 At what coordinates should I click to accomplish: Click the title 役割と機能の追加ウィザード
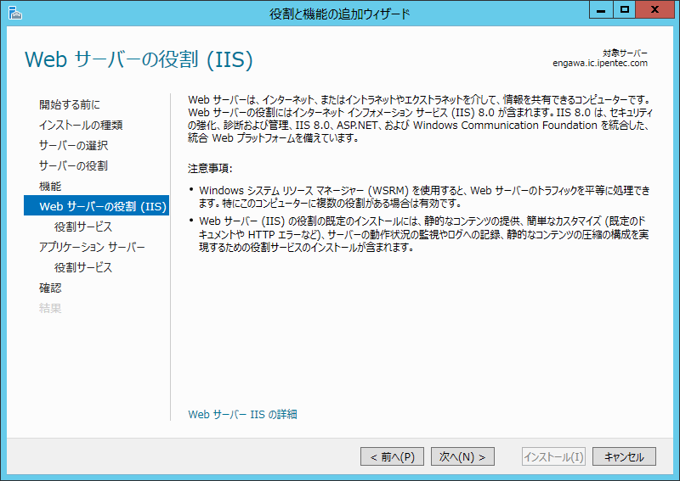click(340, 14)
